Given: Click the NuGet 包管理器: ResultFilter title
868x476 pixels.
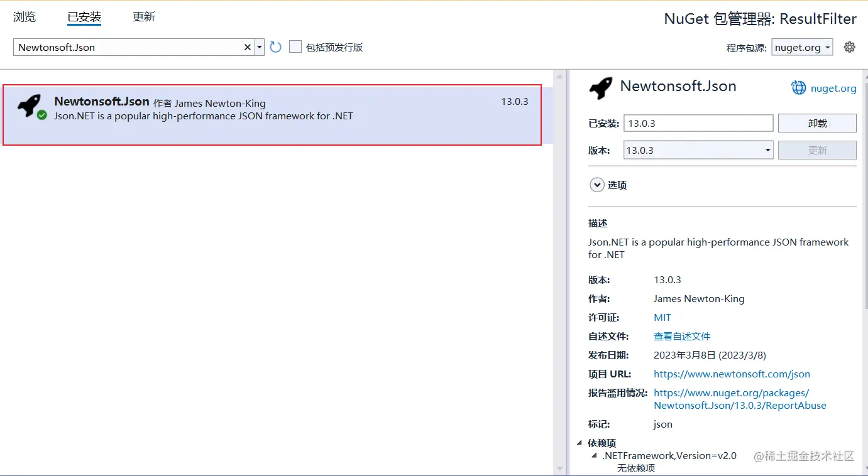Looking at the screenshot, I should point(760,19).
